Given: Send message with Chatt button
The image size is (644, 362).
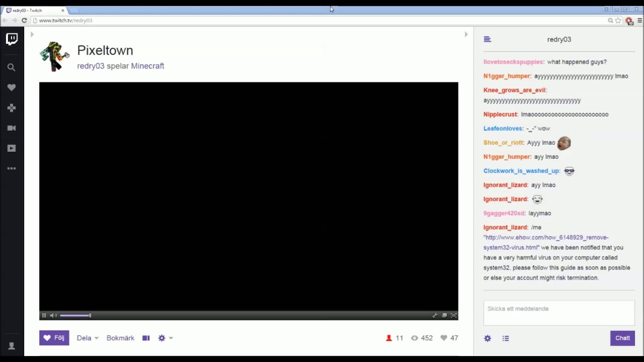Looking at the screenshot, I should (x=622, y=338).
